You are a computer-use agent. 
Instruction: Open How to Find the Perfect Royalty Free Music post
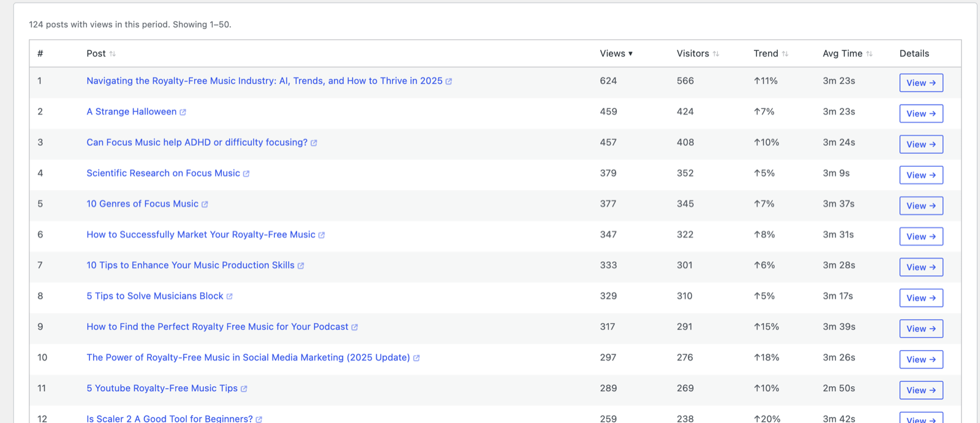217,327
